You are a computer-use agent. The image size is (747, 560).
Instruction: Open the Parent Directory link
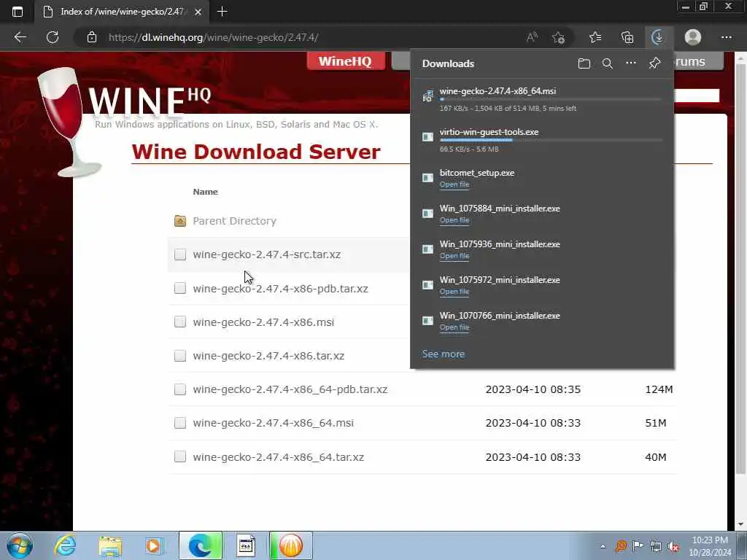(x=234, y=221)
